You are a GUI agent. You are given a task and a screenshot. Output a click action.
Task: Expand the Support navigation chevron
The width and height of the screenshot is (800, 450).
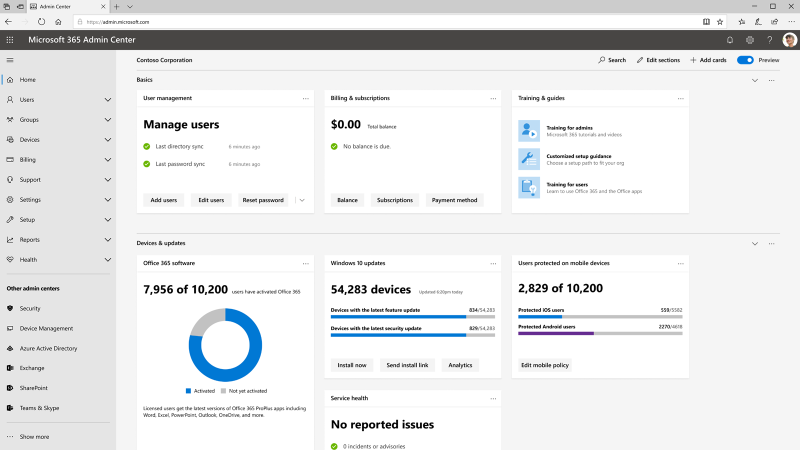(108, 180)
